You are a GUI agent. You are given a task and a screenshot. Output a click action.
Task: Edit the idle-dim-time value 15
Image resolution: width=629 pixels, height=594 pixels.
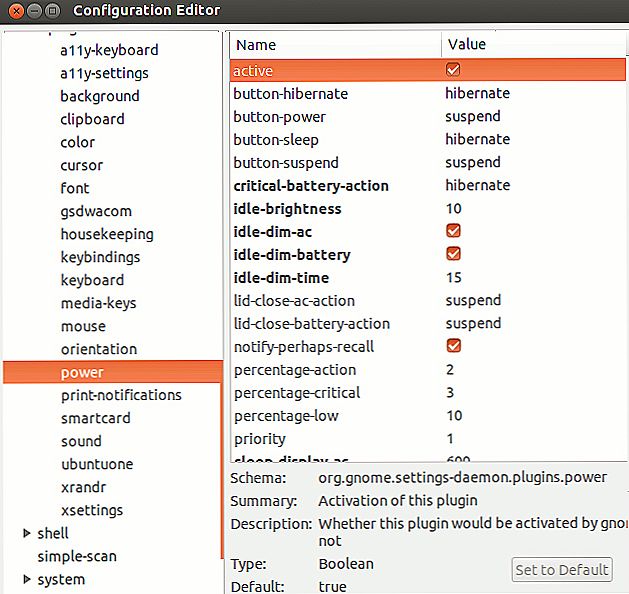[454, 278]
